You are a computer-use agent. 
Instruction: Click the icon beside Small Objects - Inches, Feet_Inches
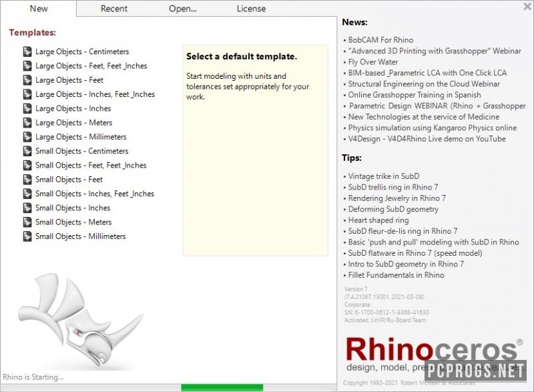27,194
